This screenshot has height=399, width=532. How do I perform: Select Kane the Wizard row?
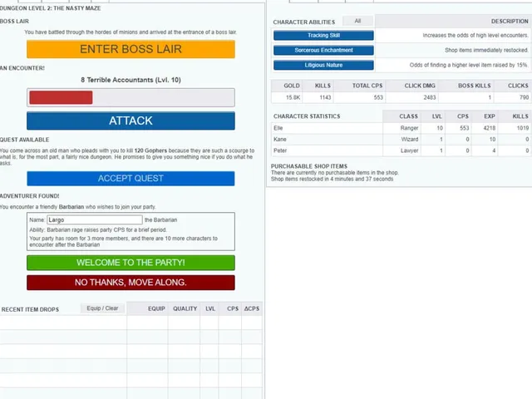401,139
